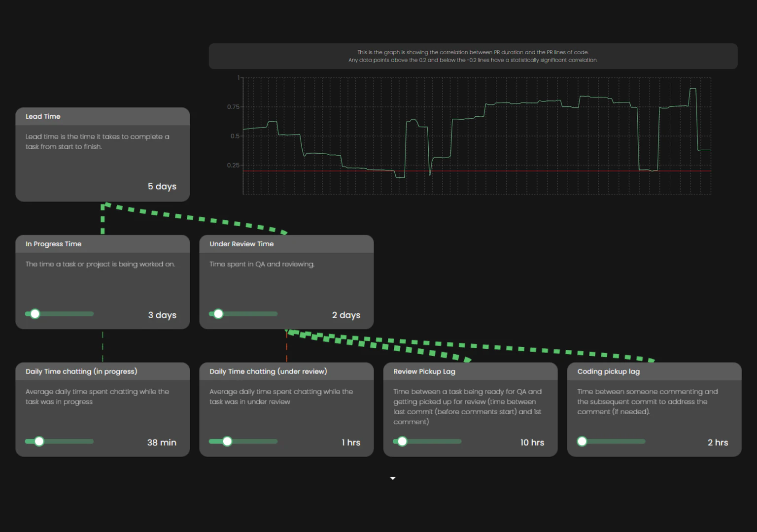Click the Daily Time chatting (in progress) slider handle
The width and height of the screenshot is (757, 532).
click(x=39, y=441)
